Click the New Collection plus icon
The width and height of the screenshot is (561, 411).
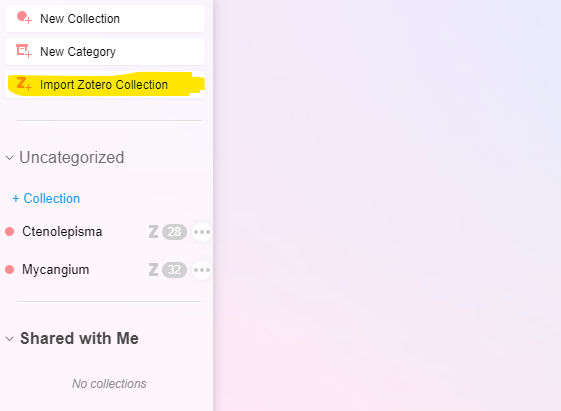(x=24, y=18)
